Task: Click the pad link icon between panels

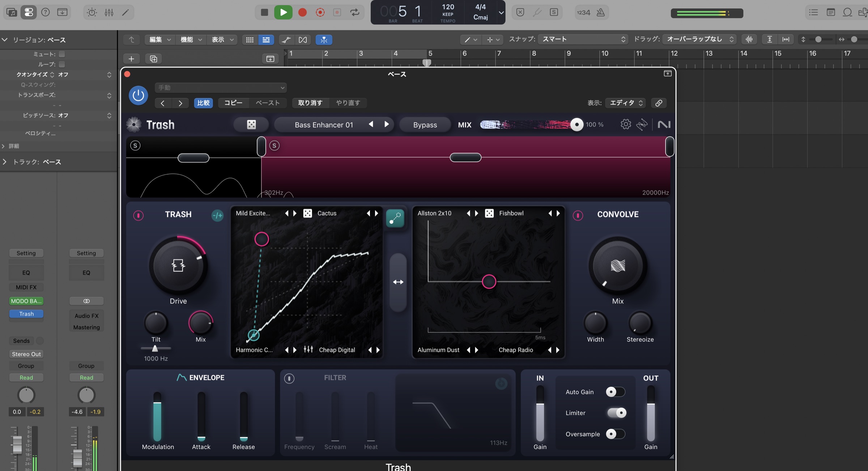Action: pyautogui.click(x=395, y=218)
